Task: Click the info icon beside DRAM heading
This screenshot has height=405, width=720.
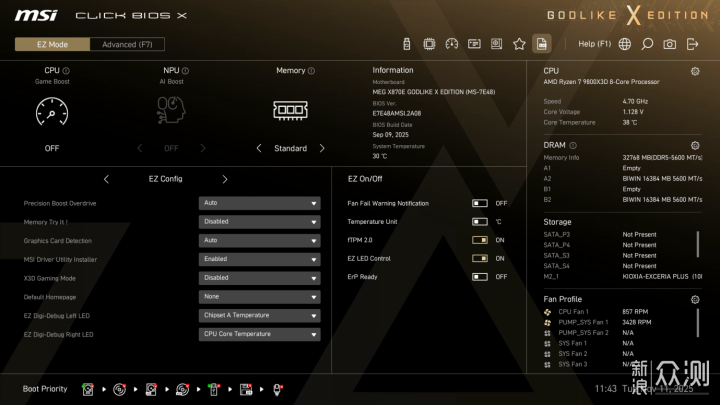Action: [x=573, y=146]
